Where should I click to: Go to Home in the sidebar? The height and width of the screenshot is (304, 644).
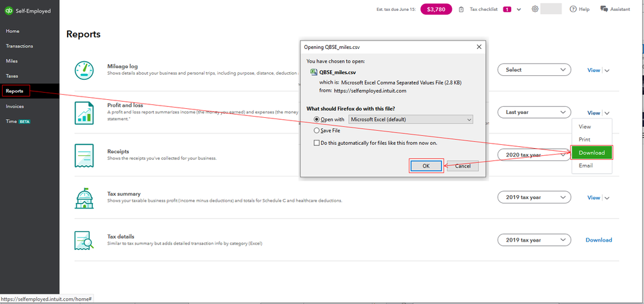point(12,31)
